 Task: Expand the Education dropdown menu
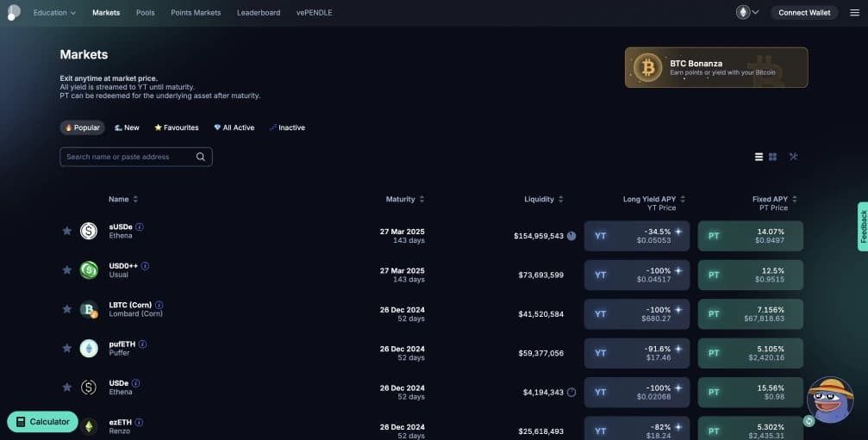point(54,13)
